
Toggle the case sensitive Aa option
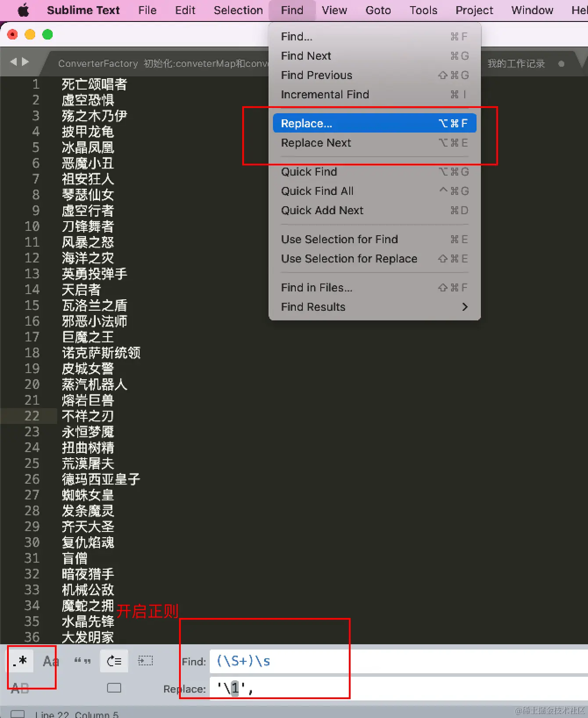click(x=51, y=661)
